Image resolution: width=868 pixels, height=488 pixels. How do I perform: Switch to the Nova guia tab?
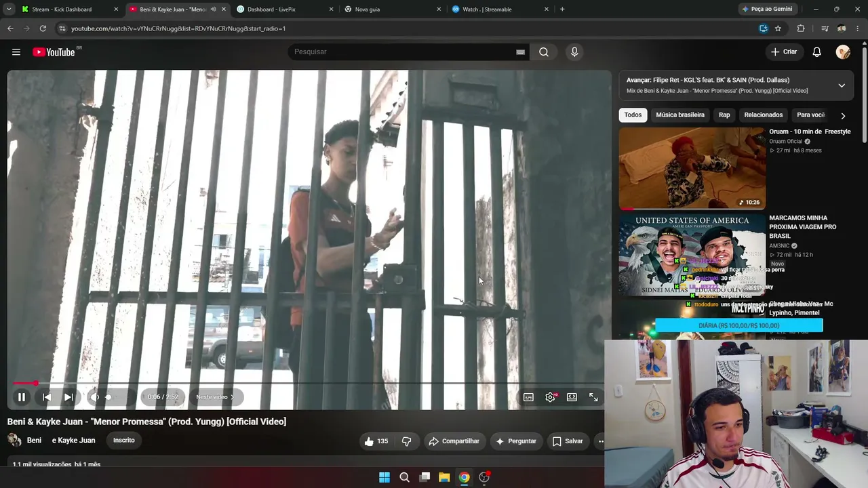point(392,9)
